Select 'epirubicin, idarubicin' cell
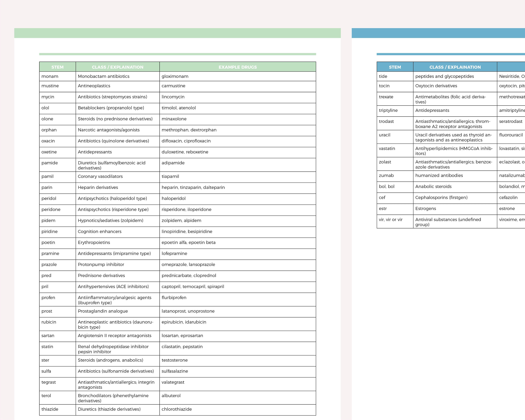 pos(238,324)
